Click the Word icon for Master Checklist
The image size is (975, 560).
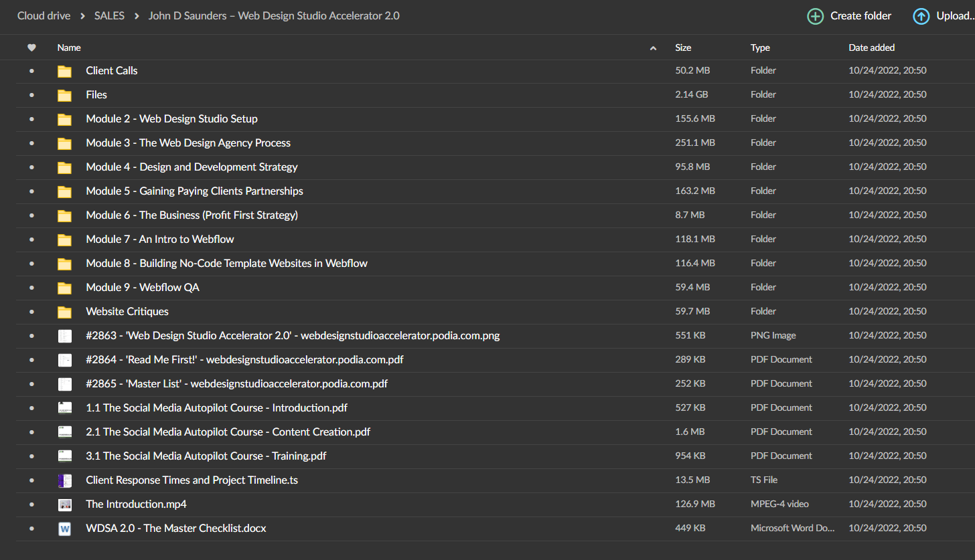[x=65, y=529]
